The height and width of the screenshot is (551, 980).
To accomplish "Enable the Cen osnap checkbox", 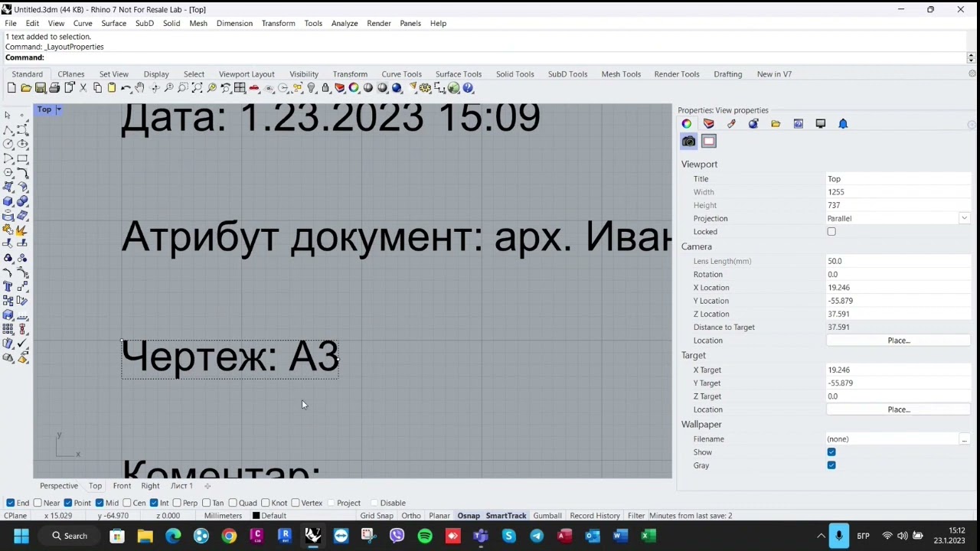I will tap(127, 503).
